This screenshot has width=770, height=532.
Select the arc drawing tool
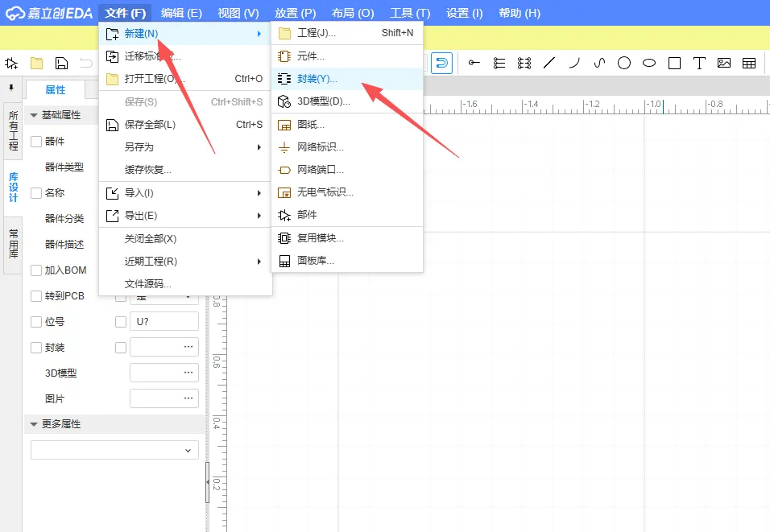point(574,63)
